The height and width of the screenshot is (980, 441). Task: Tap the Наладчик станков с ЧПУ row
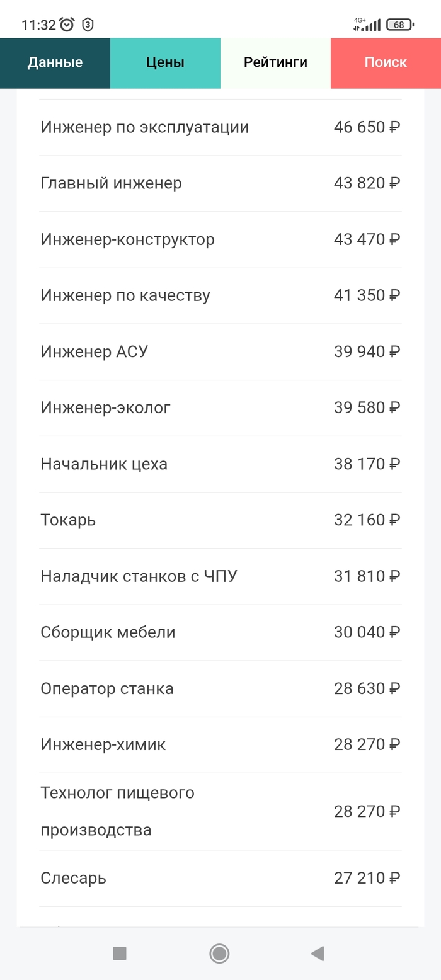point(220,576)
